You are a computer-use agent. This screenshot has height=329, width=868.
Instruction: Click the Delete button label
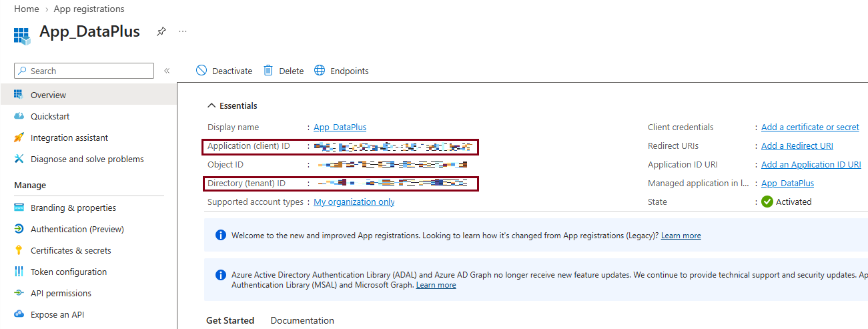click(291, 71)
